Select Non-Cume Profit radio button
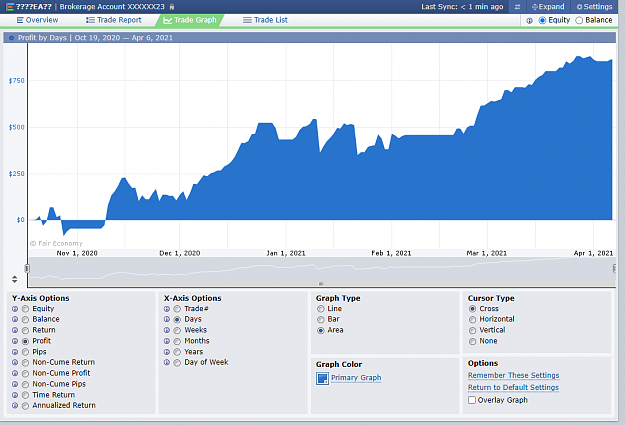Image resolution: width=625 pixels, height=425 pixels. point(26,374)
